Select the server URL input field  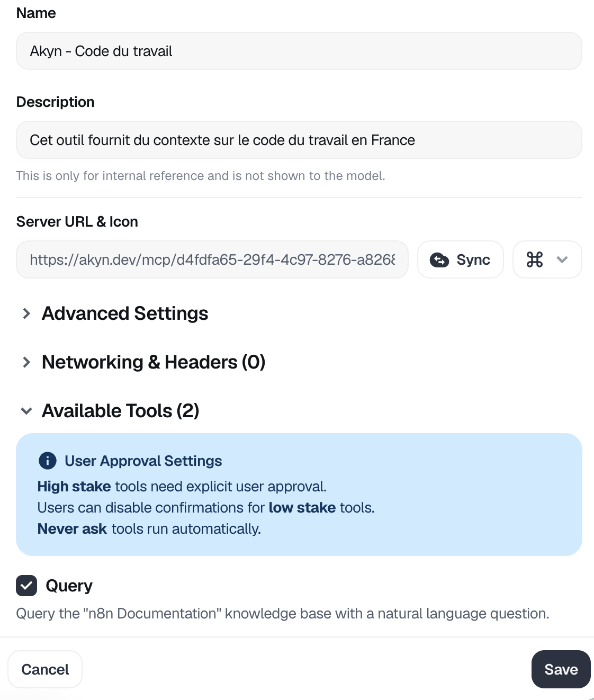pos(212,259)
